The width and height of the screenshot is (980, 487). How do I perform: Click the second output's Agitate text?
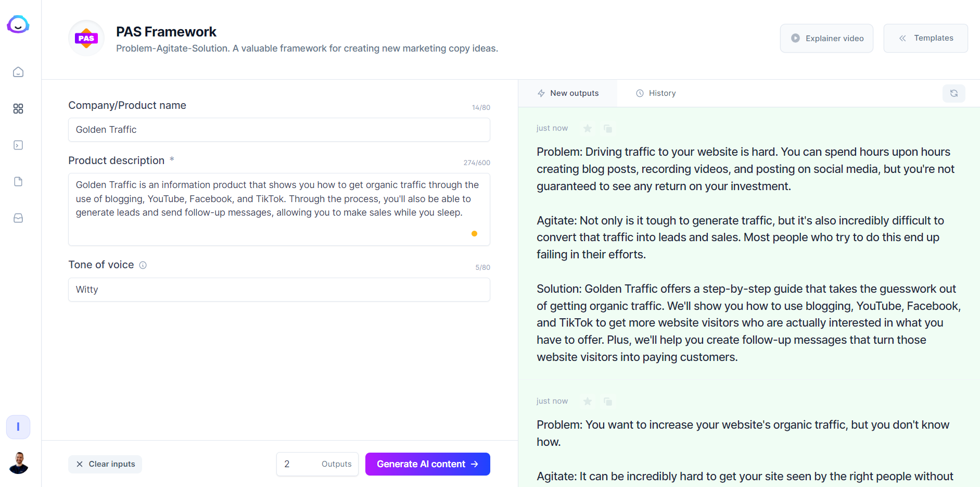pos(745,476)
